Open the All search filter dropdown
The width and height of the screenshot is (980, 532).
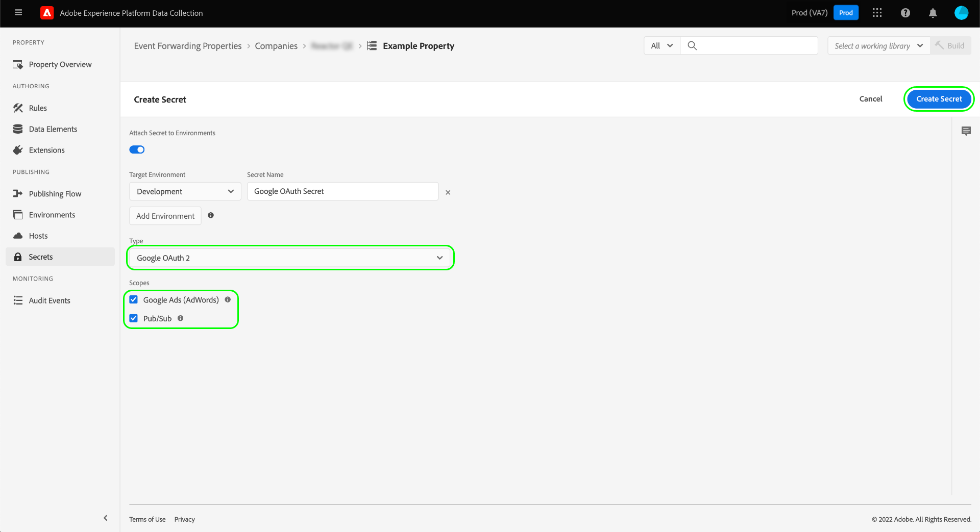point(662,45)
